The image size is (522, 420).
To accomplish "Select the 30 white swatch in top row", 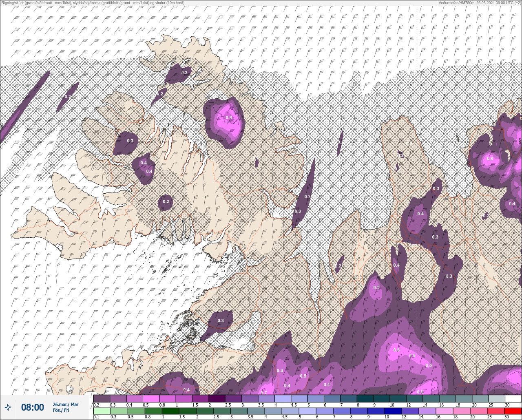I will (x=513, y=398).
